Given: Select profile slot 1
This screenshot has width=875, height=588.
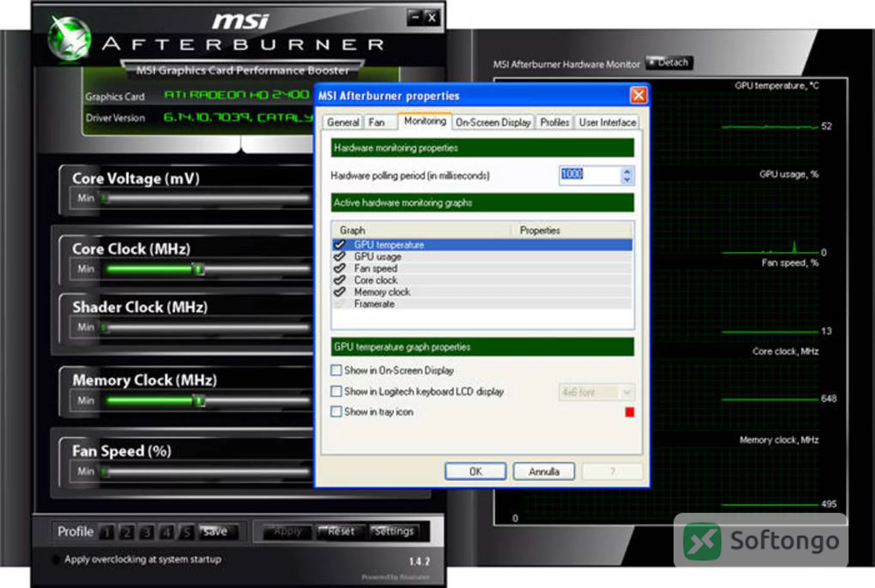Looking at the screenshot, I should tap(107, 532).
